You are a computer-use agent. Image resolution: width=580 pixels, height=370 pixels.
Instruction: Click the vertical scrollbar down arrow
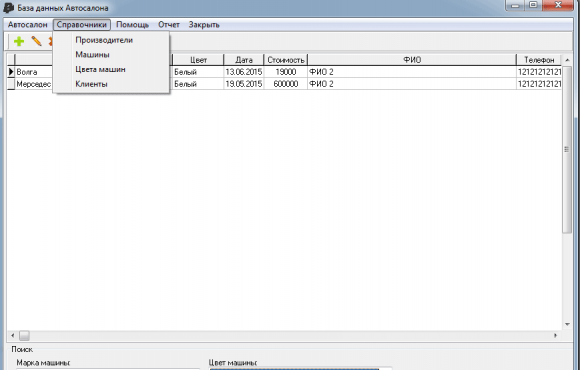[x=567, y=324]
